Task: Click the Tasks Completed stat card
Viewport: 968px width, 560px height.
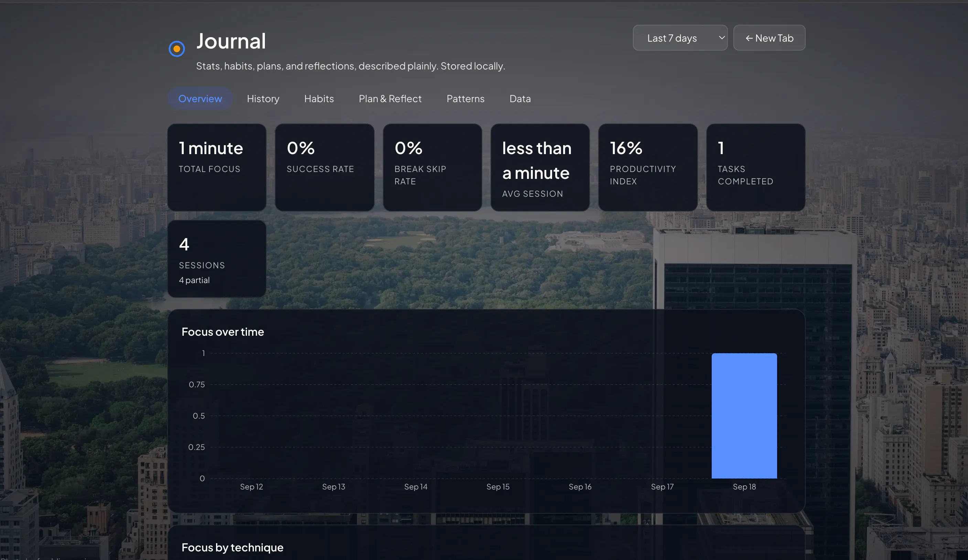Action: pos(755,168)
